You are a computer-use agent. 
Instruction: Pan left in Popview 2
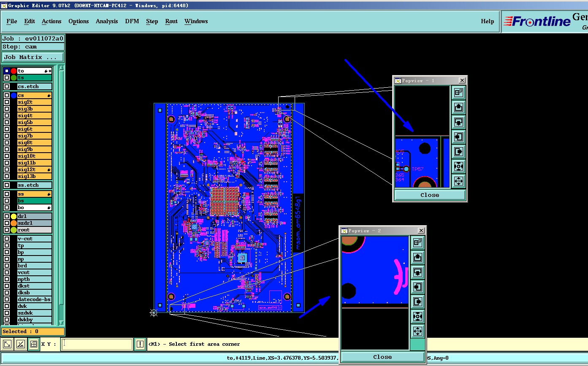(x=417, y=287)
